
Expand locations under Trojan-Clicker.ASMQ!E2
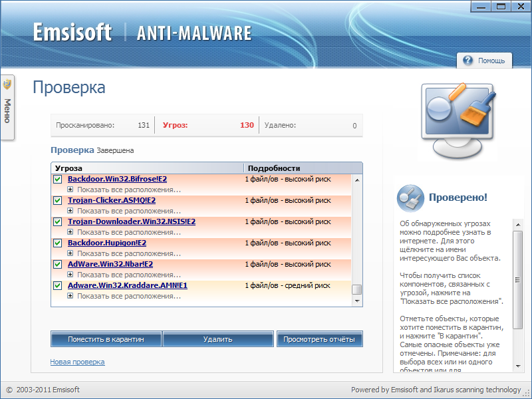click(70, 211)
